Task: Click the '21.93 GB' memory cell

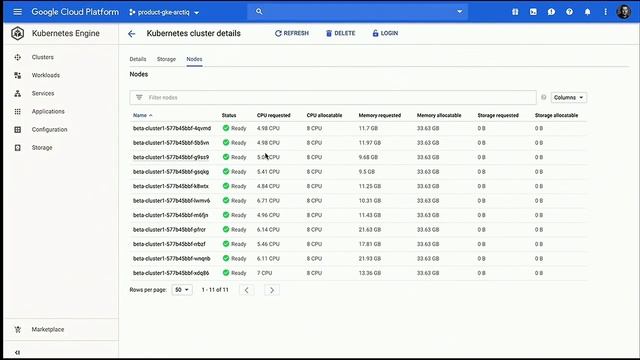Action: pos(369,258)
